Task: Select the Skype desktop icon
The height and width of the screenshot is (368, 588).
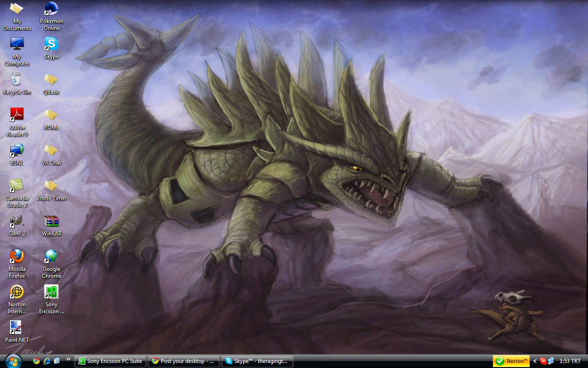Action: [51, 45]
